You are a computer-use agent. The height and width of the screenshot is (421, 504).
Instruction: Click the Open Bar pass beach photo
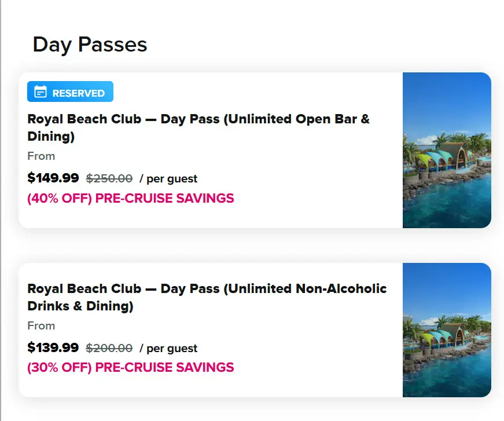[x=446, y=149]
